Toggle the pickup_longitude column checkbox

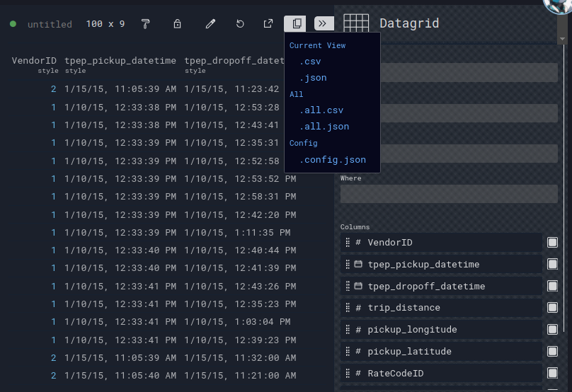(552, 330)
